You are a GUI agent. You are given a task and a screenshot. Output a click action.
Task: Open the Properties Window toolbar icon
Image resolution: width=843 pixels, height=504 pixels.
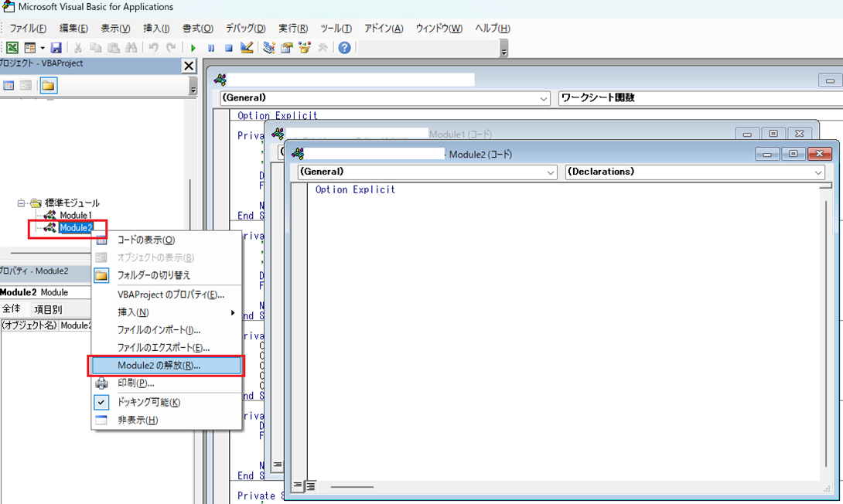click(287, 48)
